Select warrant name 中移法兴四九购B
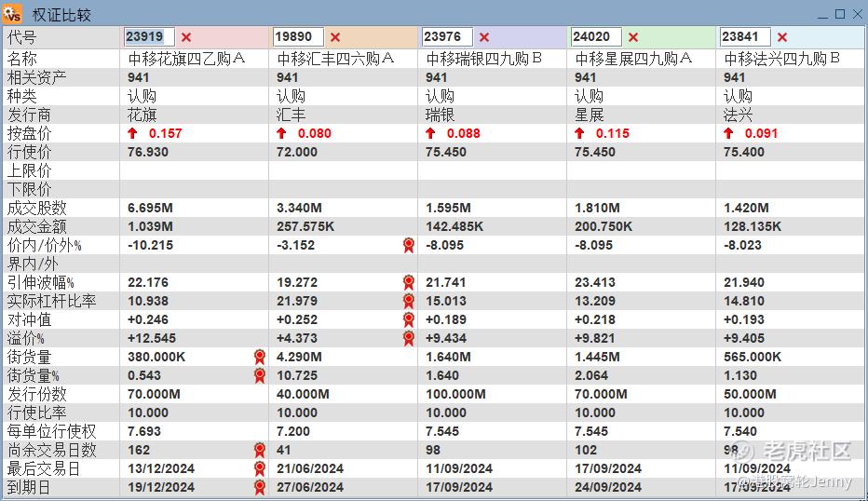Screen dimensions: 868x501 [x=781, y=59]
